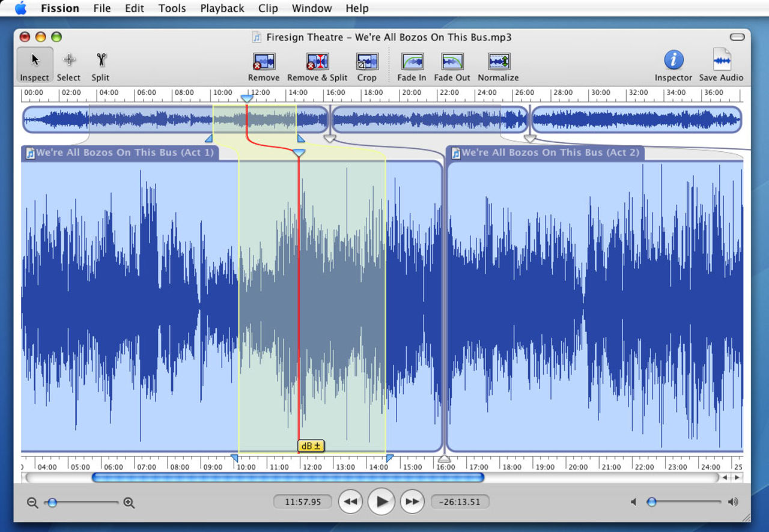
Task: Click the rewind button
Action: click(351, 501)
